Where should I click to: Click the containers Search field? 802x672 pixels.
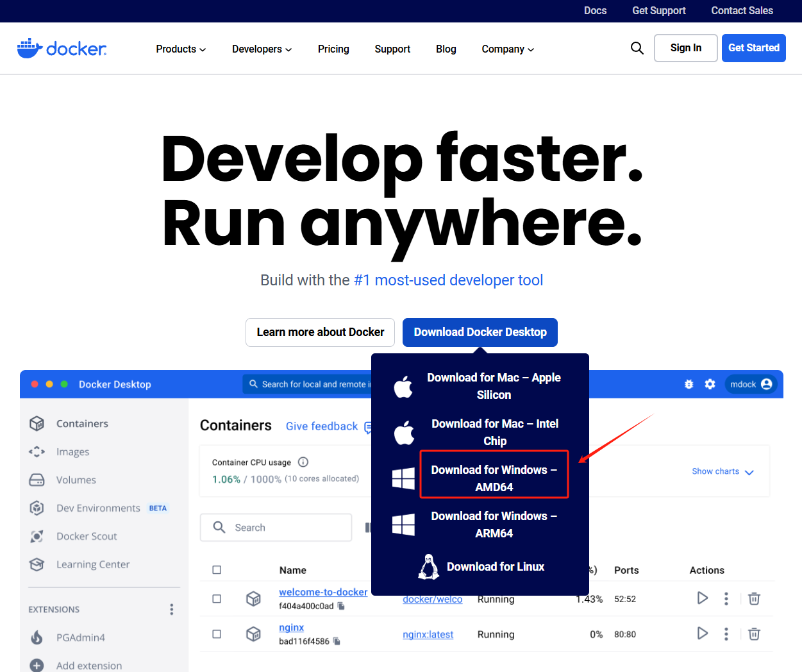(x=276, y=527)
